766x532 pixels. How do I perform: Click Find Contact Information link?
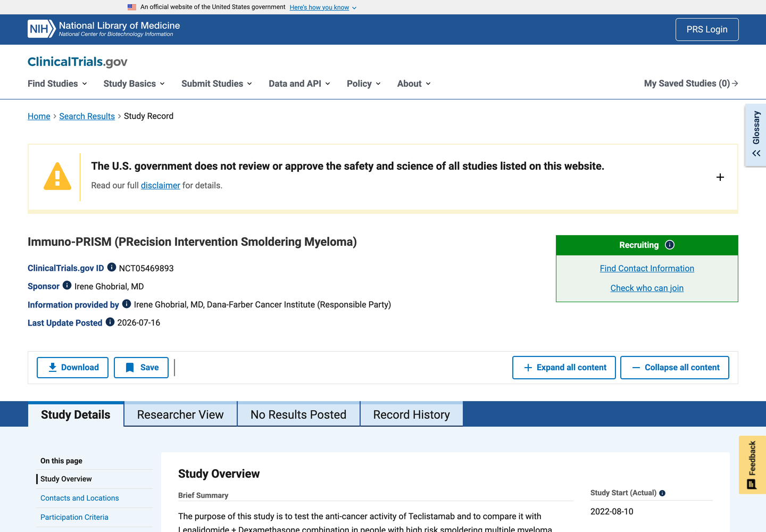tap(647, 269)
